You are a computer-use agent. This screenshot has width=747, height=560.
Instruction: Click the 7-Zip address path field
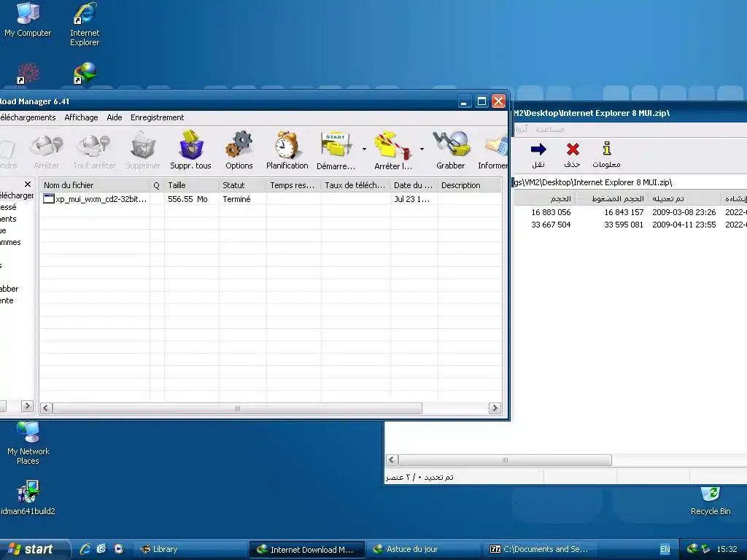point(630,182)
